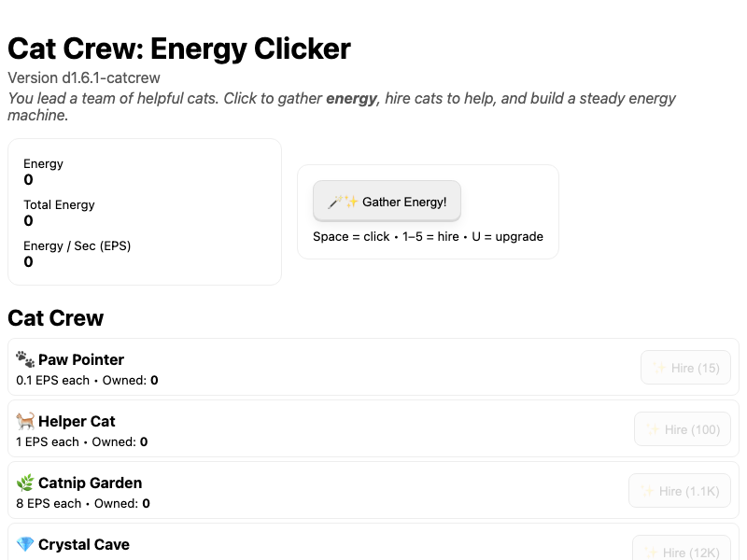Screen dimensions: 747x560
Task: Click the sparkle icon in Hire (100) button
Action: point(652,429)
